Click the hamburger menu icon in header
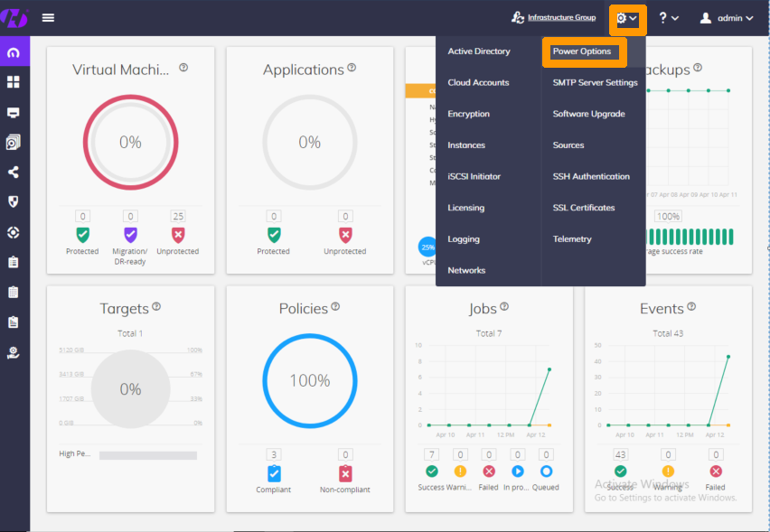 pos(48,18)
